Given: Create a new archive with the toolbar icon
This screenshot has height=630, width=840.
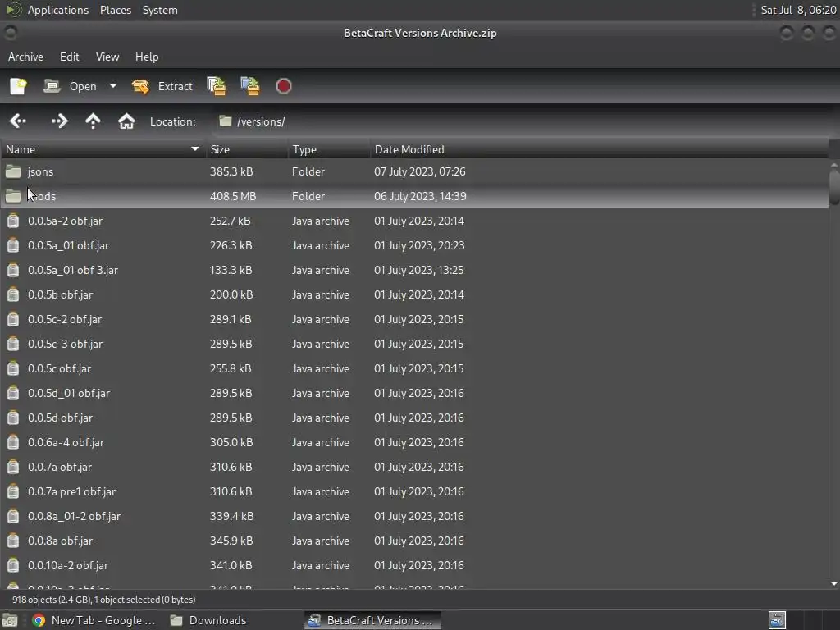Looking at the screenshot, I should 18,86.
